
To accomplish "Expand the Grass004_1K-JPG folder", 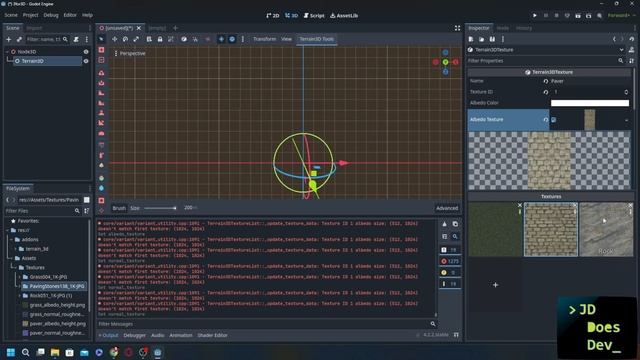I will click(20, 277).
